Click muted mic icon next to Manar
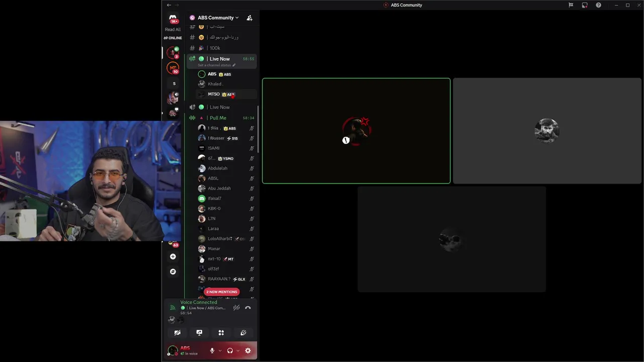The height and width of the screenshot is (362, 644). point(252,249)
